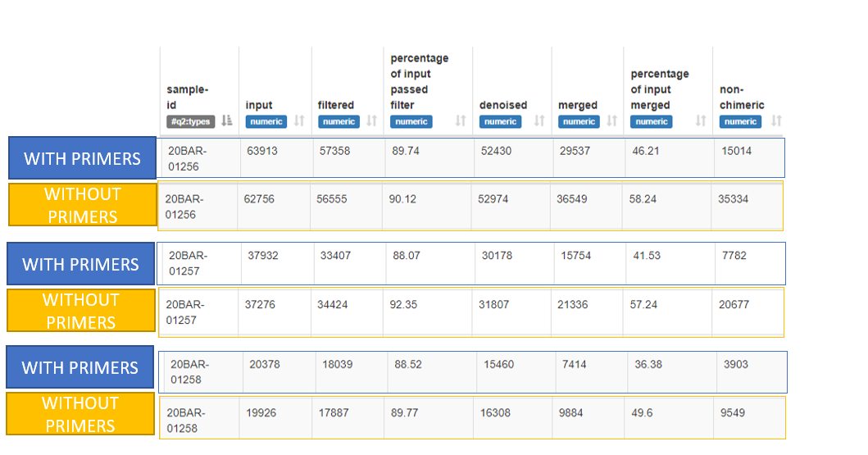Click the 'merged' column header text

coord(578,105)
